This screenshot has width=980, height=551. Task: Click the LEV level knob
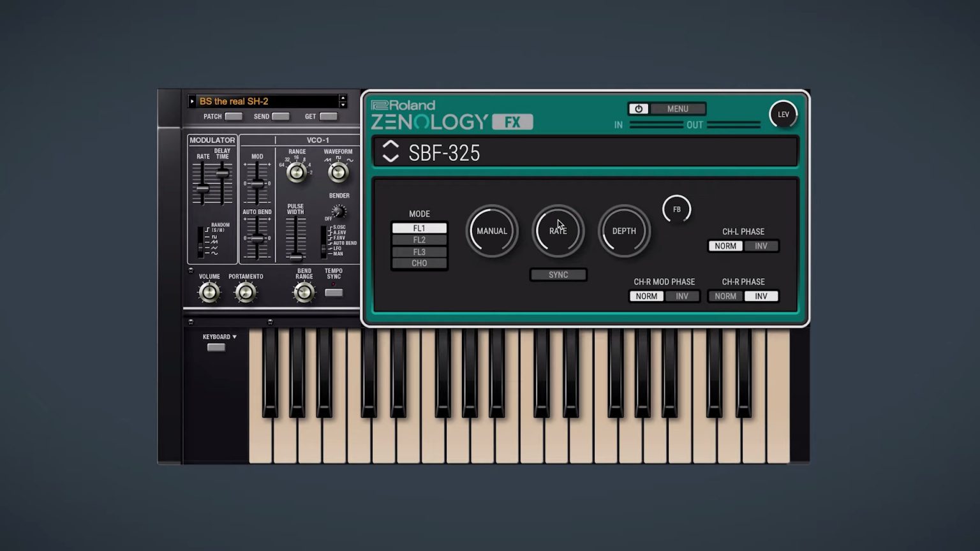tap(783, 114)
